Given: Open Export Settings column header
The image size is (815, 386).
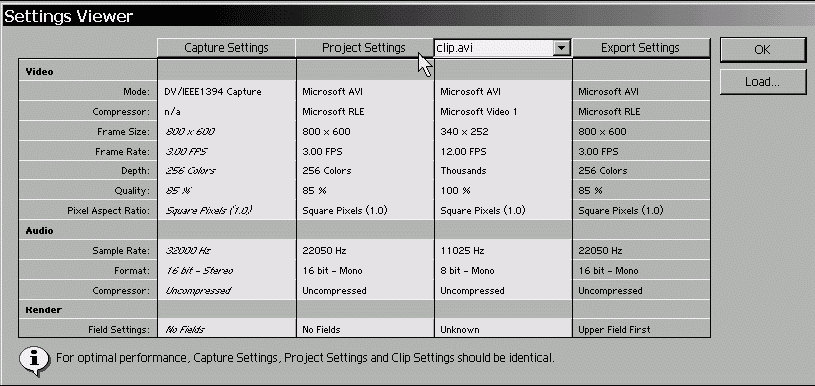Looking at the screenshot, I should click(x=640, y=48).
